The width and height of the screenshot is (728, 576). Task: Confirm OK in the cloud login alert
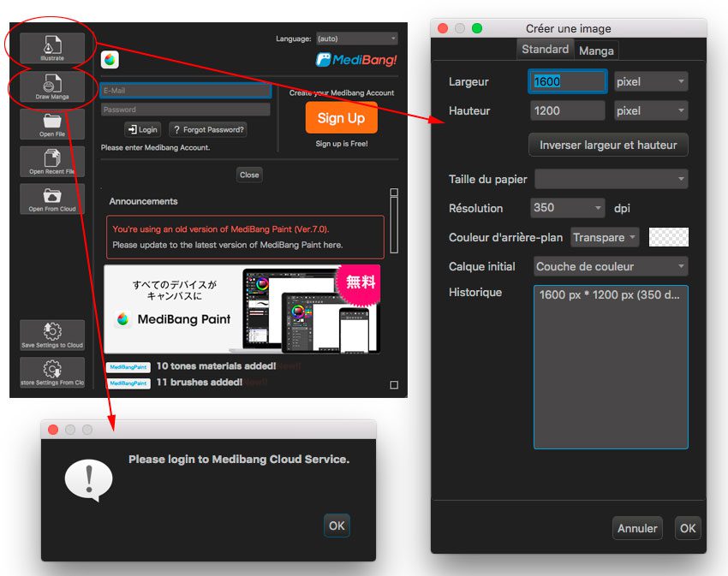(337, 526)
